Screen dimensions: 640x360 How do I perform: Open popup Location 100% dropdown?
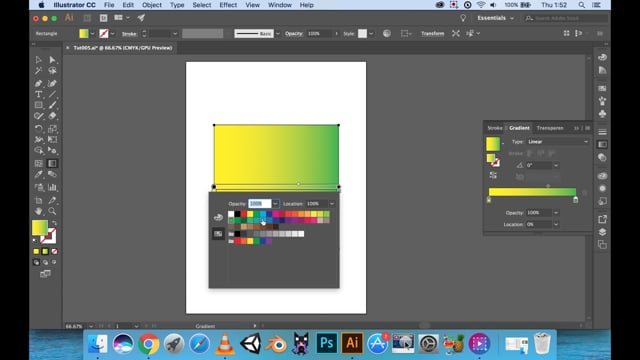pyautogui.click(x=332, y=204)
